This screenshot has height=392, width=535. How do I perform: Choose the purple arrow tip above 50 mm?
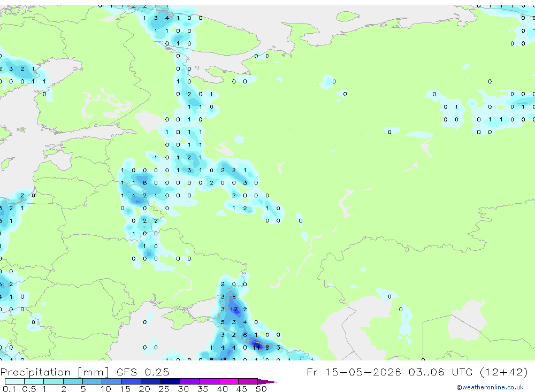267,381
